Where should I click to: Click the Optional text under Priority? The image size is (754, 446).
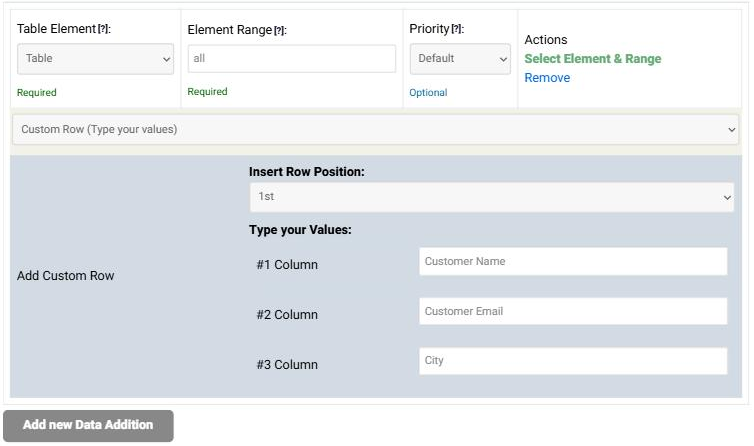pyautogui.click(x=428, y=92)
